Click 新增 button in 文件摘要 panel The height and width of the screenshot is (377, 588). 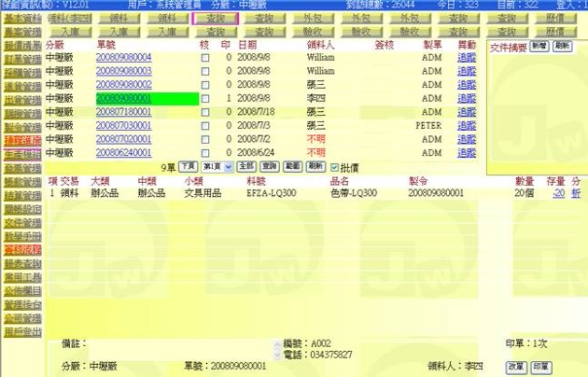(539, 45)
